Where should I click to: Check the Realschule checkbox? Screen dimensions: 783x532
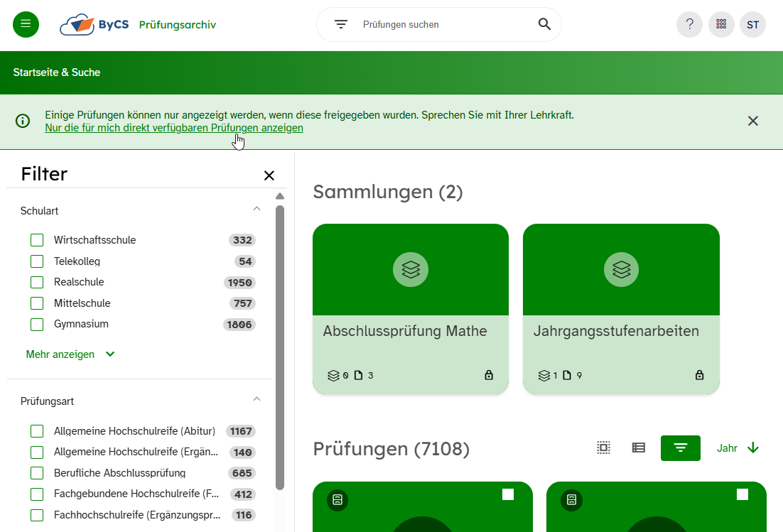tap(37, 282)
